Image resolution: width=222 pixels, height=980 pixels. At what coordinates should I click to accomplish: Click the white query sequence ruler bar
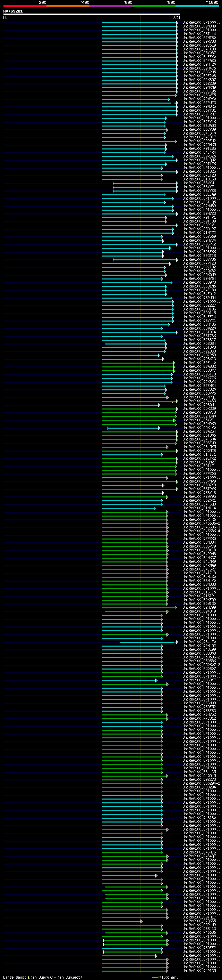(x=92, y=15)
